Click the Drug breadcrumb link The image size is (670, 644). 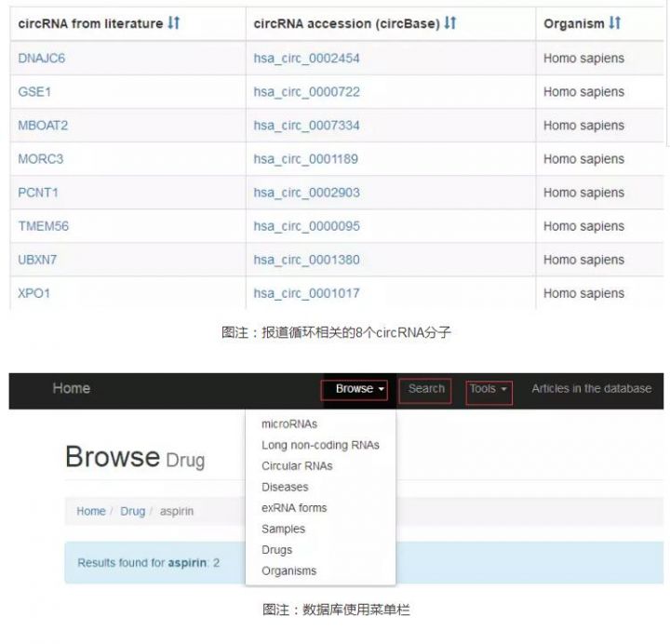[133, 512]
